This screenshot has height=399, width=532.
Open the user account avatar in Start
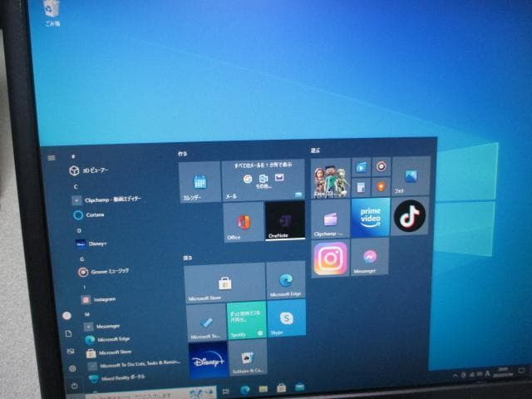coord(66,316)
